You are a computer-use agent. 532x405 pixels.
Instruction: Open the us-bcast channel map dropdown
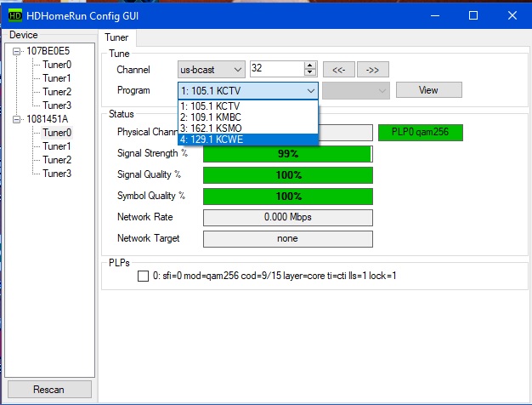pos(211,70)
